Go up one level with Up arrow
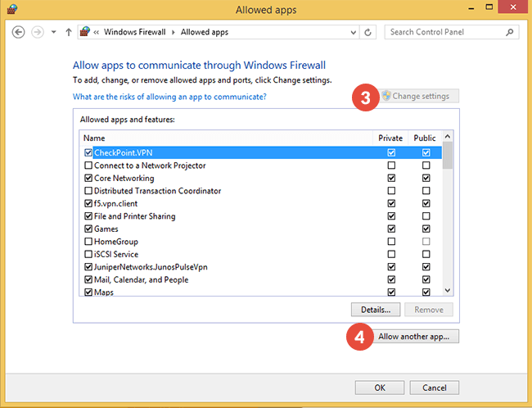 tap(69, 32)
